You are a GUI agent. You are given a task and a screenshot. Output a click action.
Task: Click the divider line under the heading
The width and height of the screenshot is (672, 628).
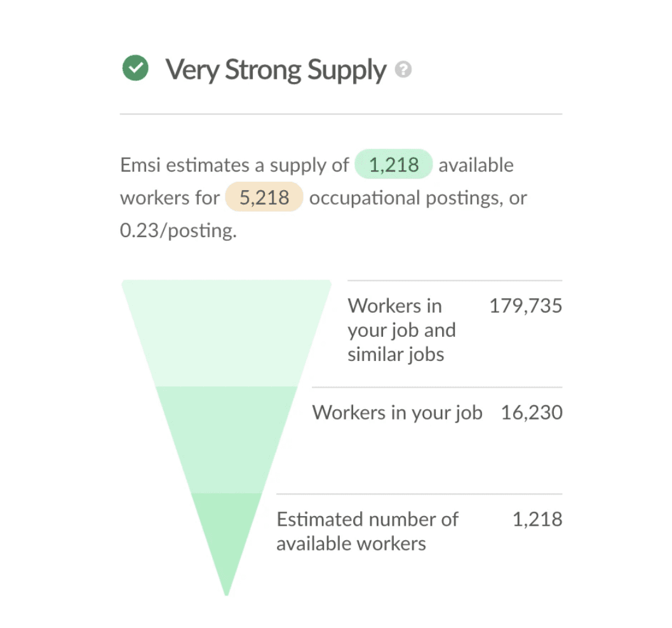[340, 114]
